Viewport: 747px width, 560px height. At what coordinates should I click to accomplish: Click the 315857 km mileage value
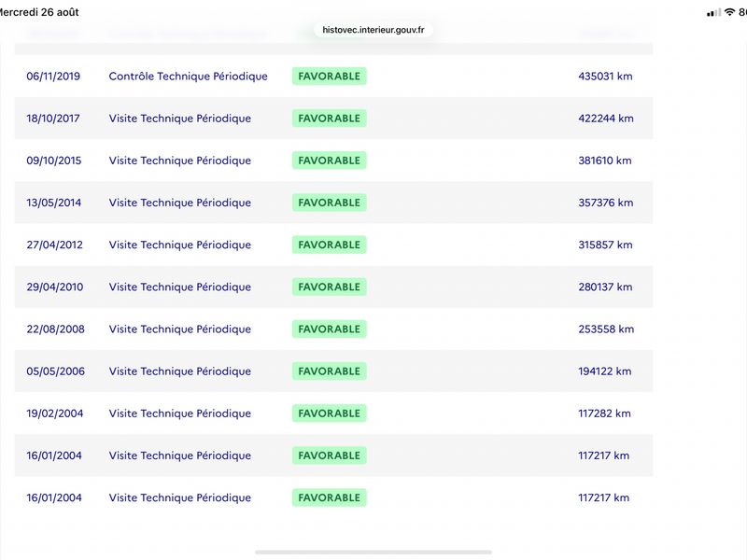coord(605,245)
